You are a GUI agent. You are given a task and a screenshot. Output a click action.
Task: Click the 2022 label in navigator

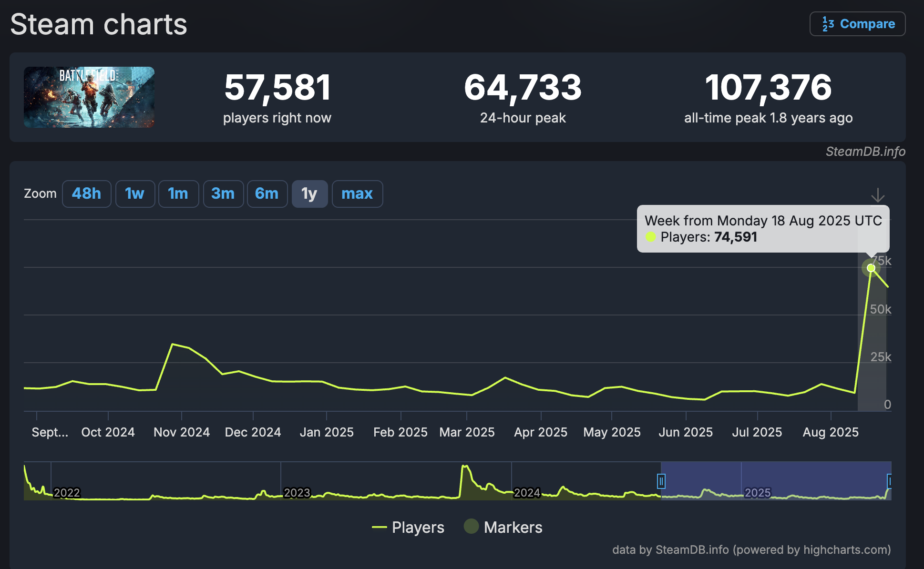click(x=67, y=493)
